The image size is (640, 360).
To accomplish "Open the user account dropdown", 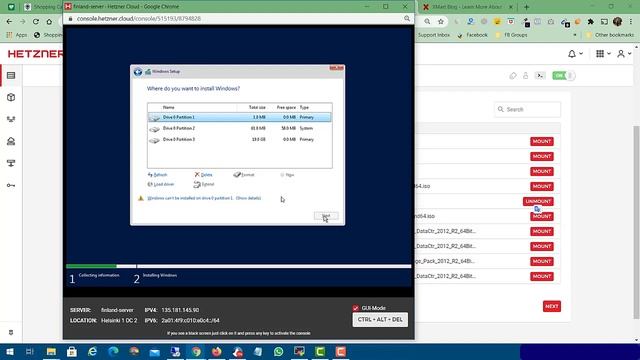I will (x=624, y=54).
